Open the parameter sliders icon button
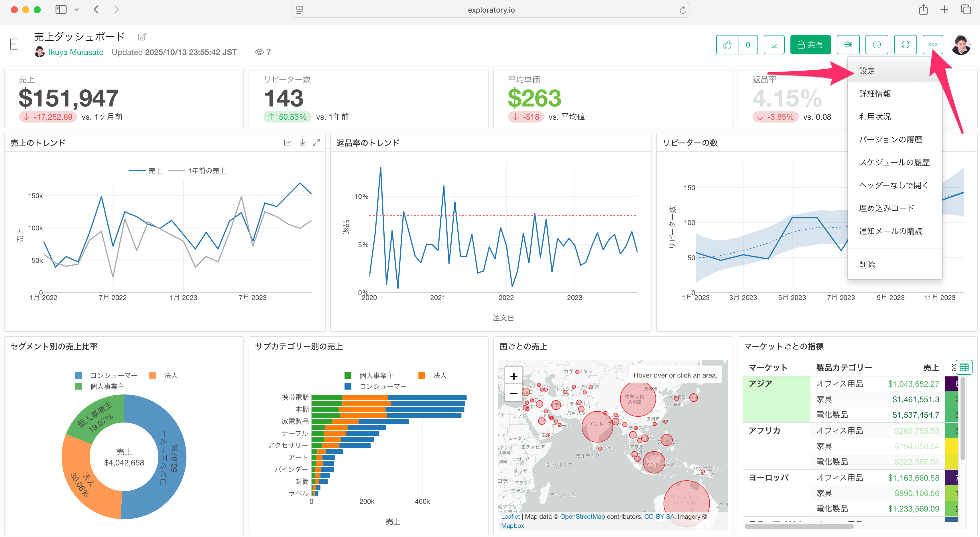The height and width of the screenshot is (537, 980). (848, 45)
